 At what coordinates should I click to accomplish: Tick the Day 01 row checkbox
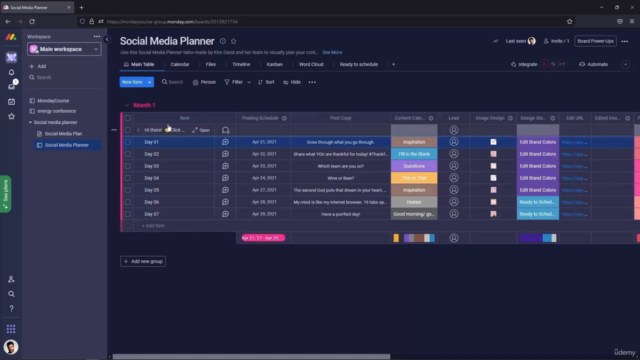point(128,142)
